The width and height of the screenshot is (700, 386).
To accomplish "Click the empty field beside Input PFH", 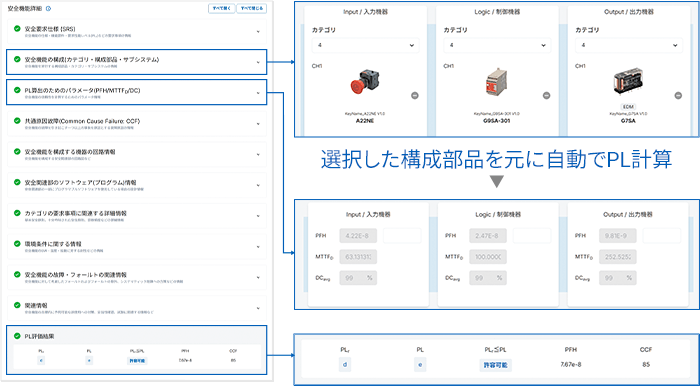I will click(x=402, y=236).
